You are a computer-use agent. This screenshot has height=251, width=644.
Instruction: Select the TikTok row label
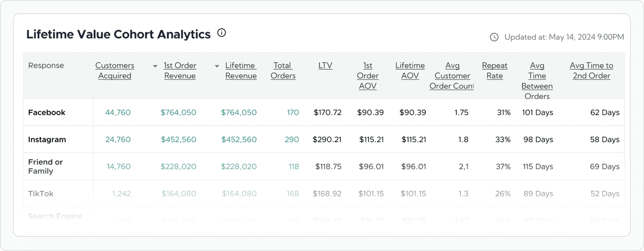pos(41,194)
